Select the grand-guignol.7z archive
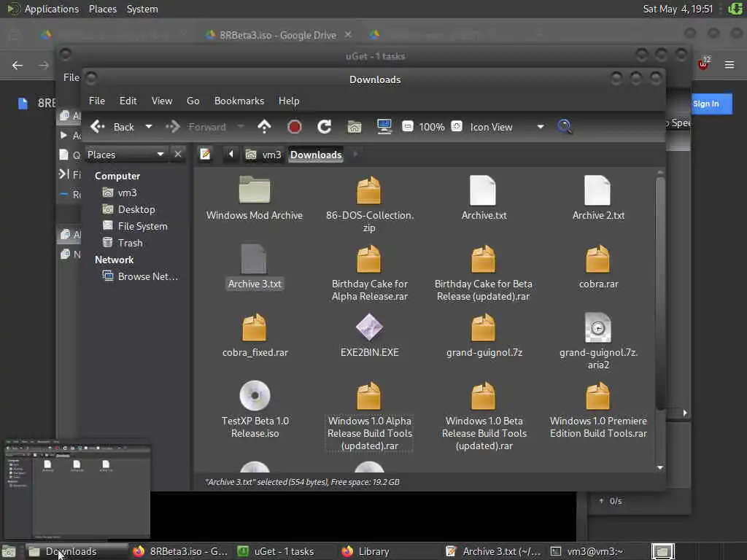747x560 pixels. click(484, 335)
